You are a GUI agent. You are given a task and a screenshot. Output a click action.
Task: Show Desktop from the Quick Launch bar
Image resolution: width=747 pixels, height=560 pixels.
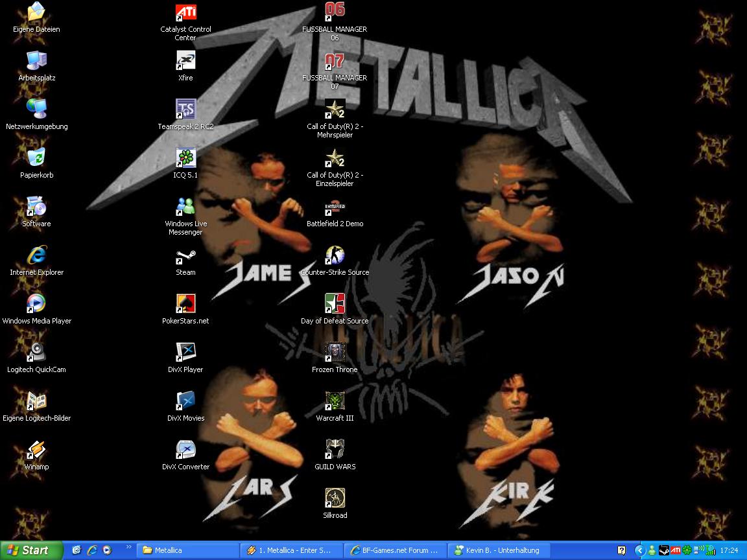coord(77,550)
